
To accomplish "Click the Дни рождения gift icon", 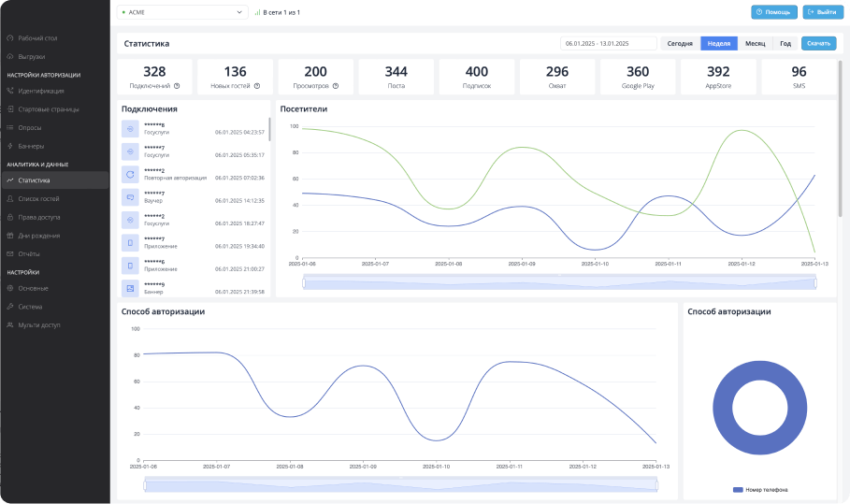I will coord(10,235).
